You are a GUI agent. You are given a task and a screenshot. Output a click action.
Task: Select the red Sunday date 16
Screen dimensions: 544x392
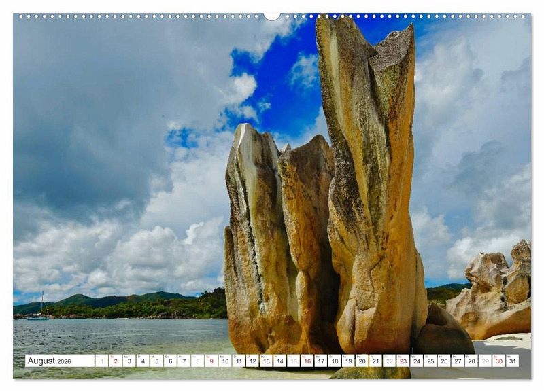(307, 361)
